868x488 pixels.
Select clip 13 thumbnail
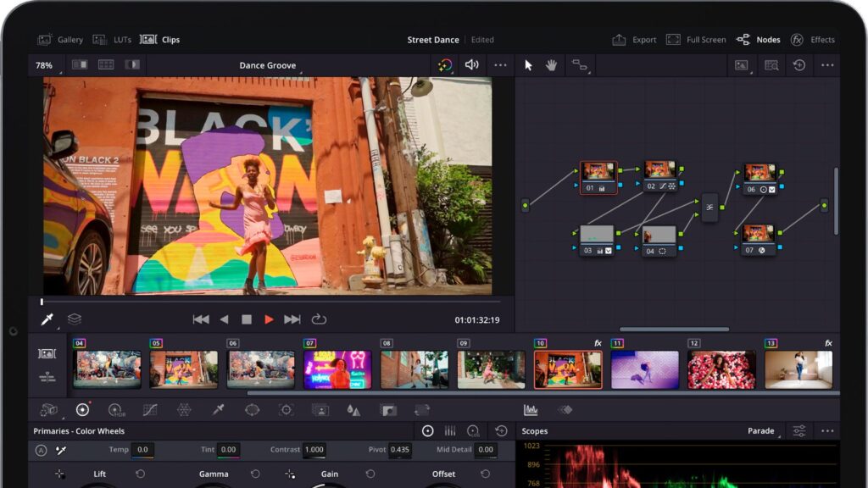[798, 369]
